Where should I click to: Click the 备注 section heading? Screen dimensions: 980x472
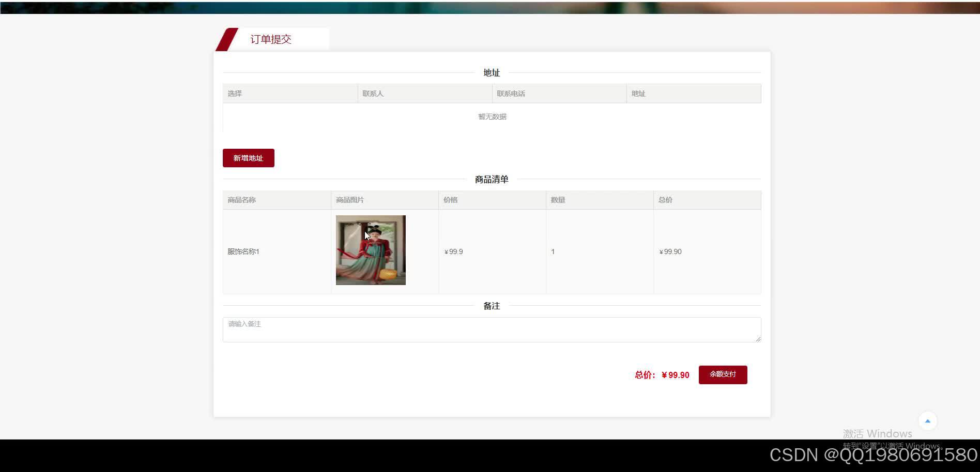click(x=492, y=306)
